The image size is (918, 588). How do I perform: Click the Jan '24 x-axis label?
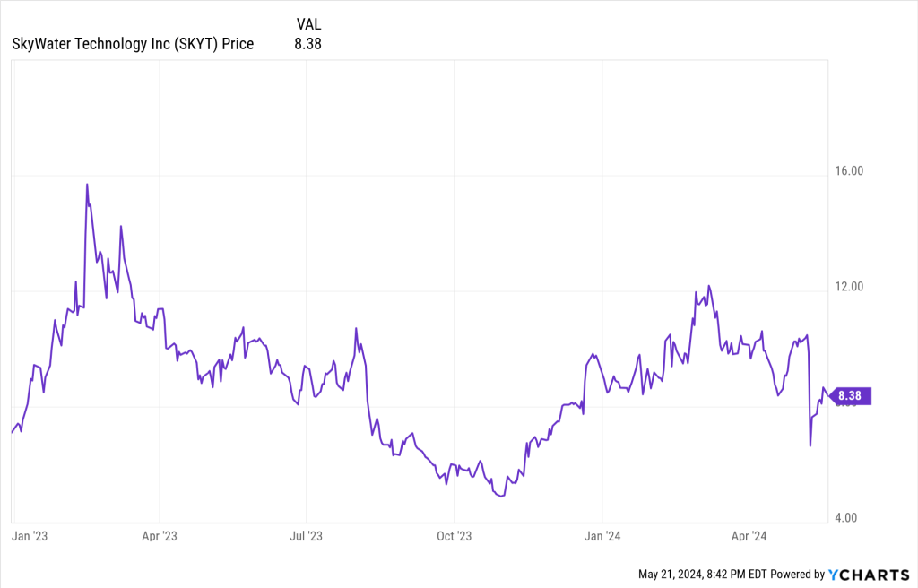click(602, 536)
